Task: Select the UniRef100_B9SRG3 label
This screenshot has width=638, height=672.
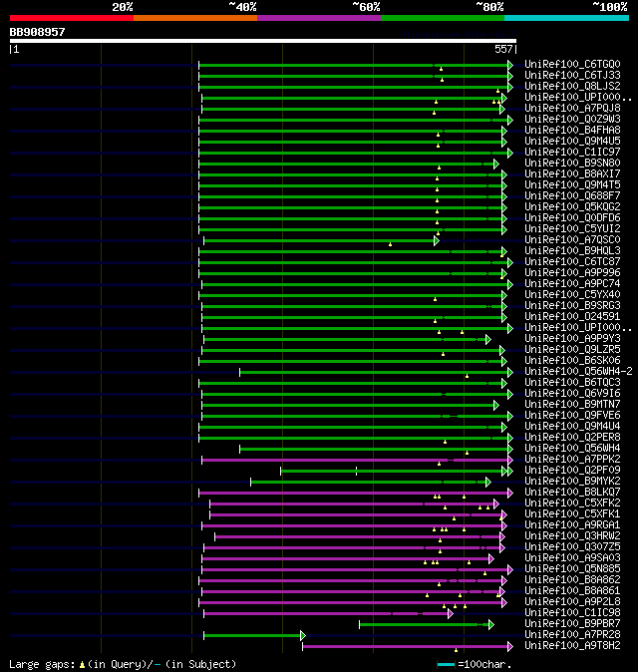Action: (572, 305)
